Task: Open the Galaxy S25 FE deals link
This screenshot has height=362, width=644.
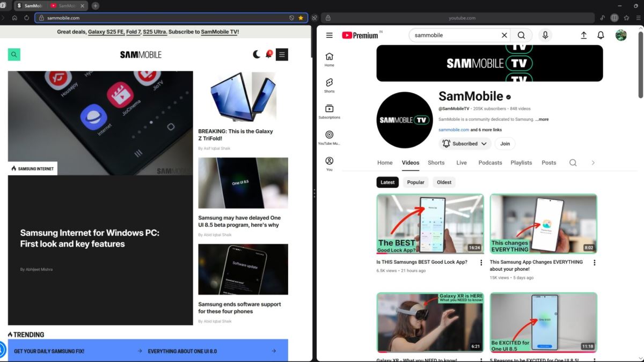Action: pyautogui.click(x=105, y=32)
